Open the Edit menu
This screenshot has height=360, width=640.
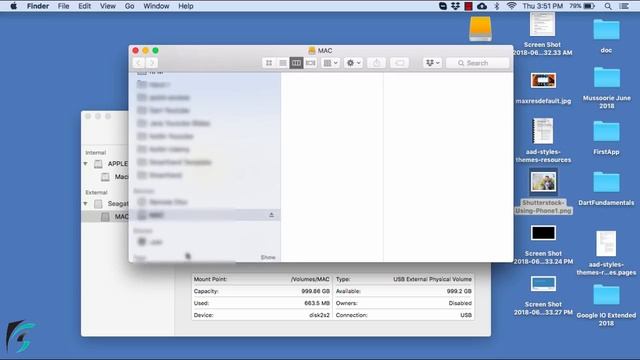(x=84, y=6)
